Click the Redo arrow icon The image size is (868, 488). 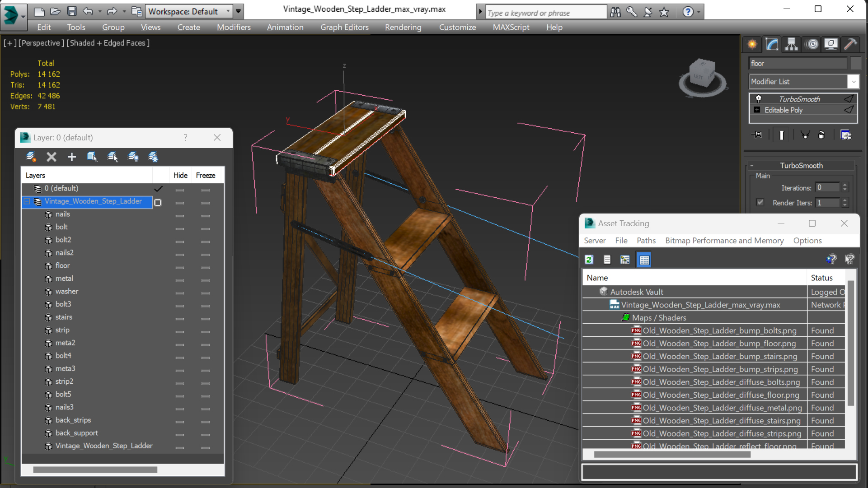point(112,11)
